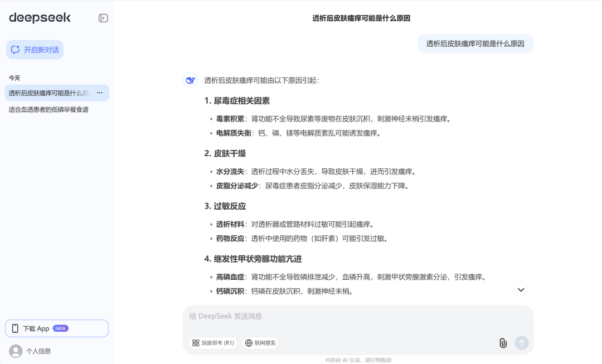This screenshot has width=602, height=364.
Task: Click the conversation title at the top
Action: 361,18
